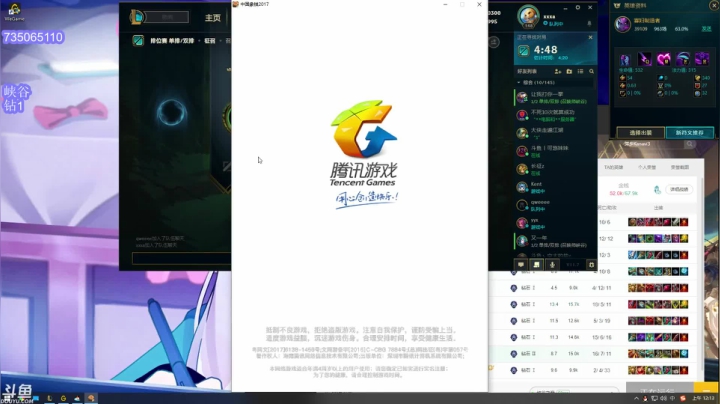Open the 个人荣誉 tab
The height and width of the screenshot is (404, 720).
pyautogui.click(x=647, y=168)
